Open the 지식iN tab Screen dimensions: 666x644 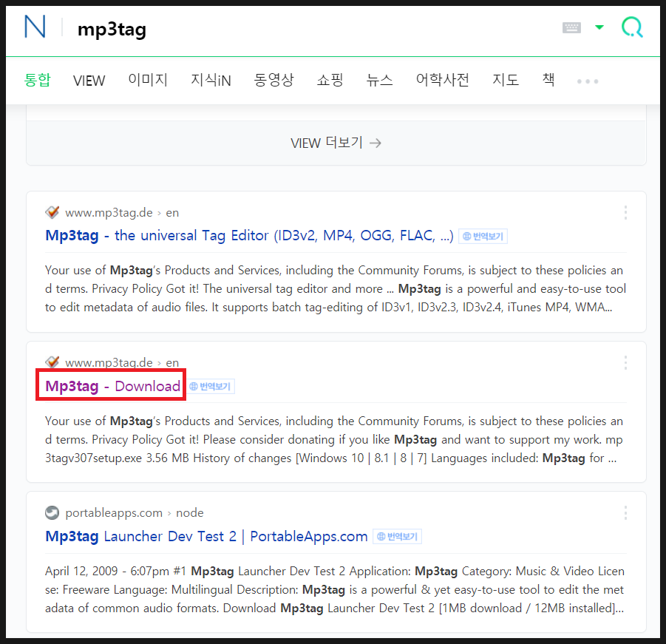211,80
